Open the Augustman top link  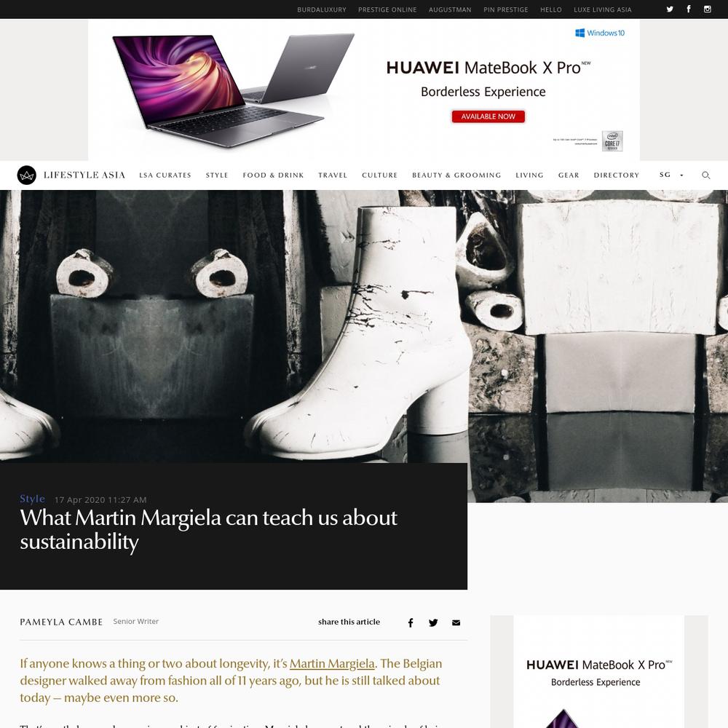(450, 9)
